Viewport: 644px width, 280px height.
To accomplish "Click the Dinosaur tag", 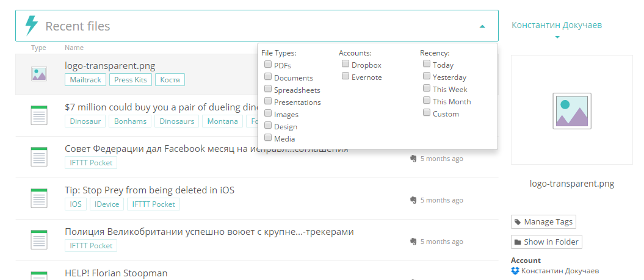I will (85, 121).
